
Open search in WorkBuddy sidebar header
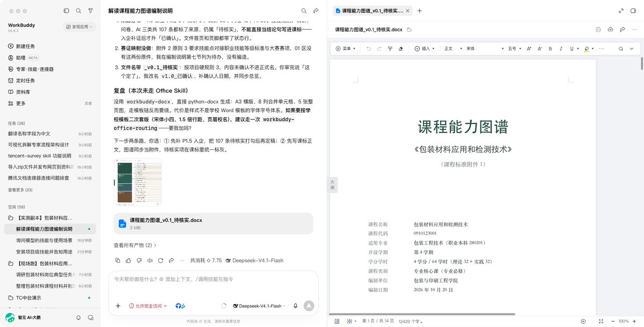coord(78,11)
